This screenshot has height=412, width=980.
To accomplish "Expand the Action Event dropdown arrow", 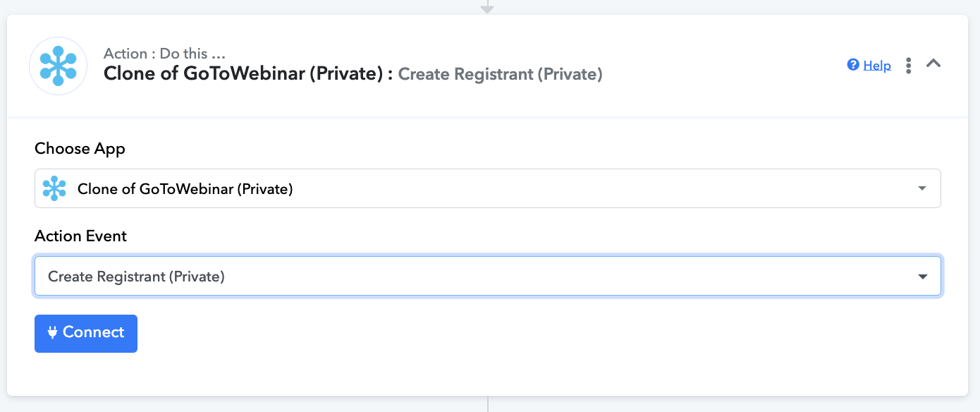I will [922, 277].
